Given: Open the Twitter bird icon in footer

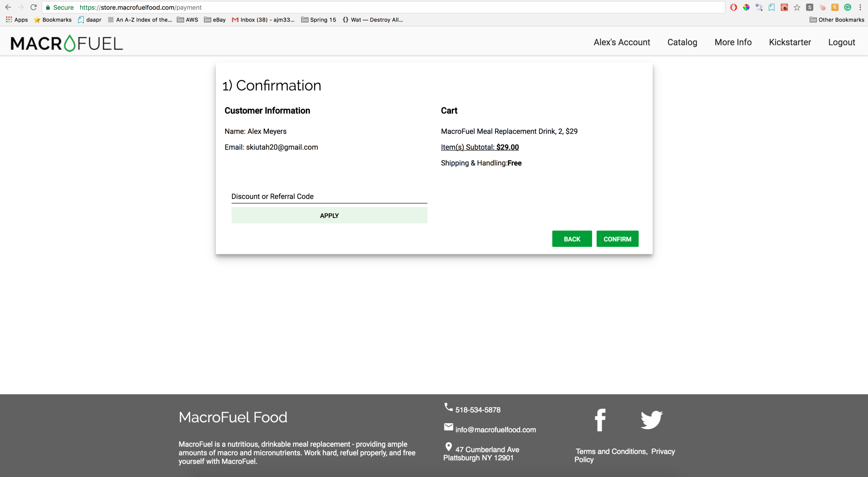Looking at the screenshot, I should click(652, 420).
